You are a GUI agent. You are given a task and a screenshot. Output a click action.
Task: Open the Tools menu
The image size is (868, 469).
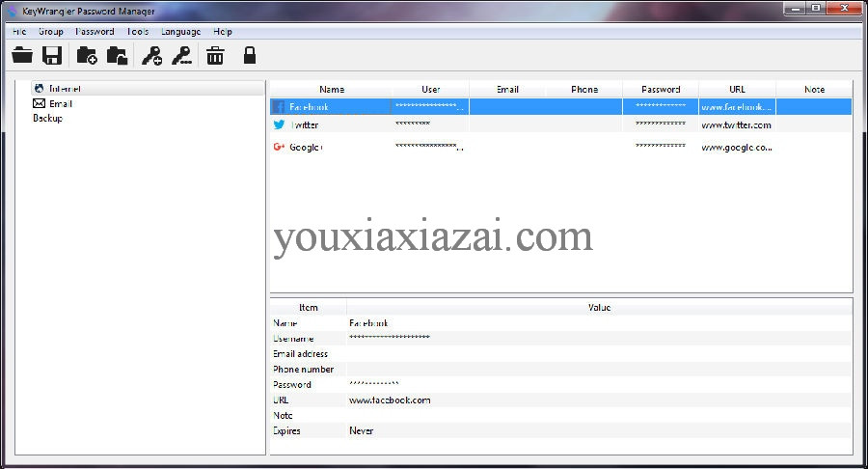(x=138, y=32)
